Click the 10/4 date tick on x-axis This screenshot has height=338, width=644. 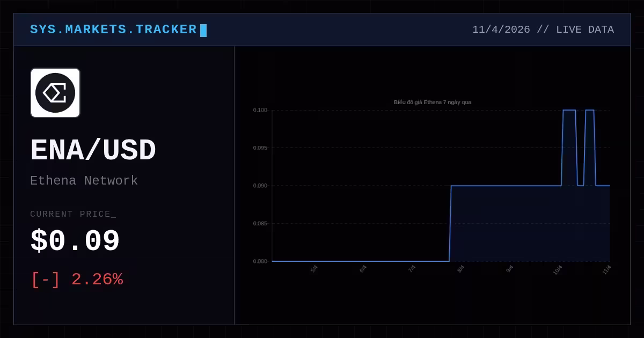(x=558, y=269)
